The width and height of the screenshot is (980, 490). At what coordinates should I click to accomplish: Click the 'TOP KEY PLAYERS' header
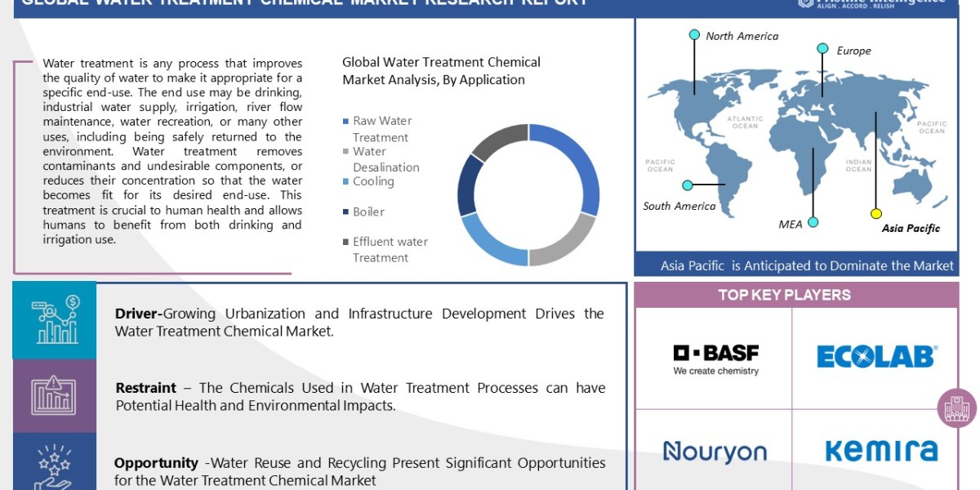785,295
